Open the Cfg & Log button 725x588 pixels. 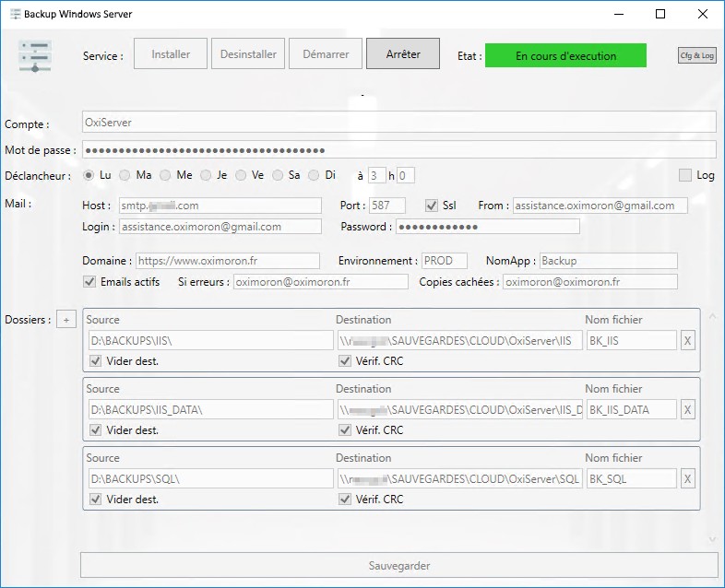point(696,55)
